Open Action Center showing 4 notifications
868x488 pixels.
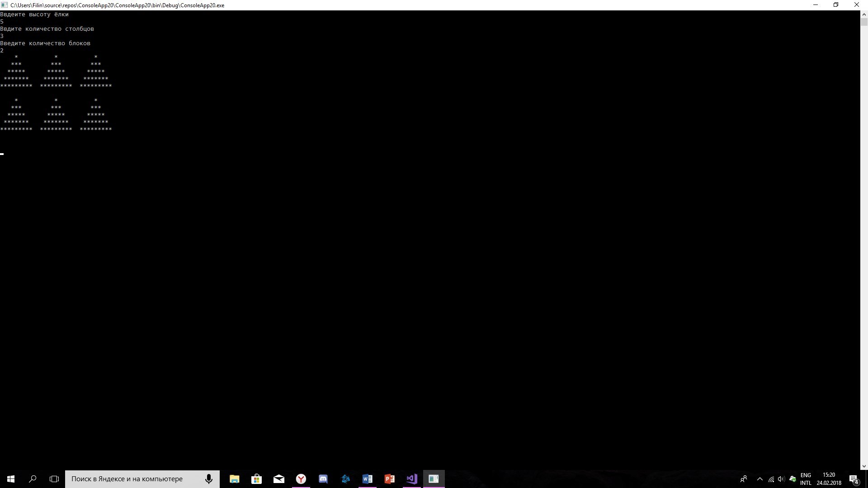(x=854, y=479)
